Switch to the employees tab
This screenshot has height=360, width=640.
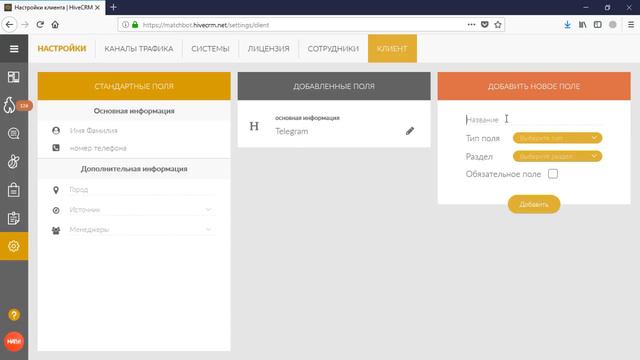[x=333, y=49]
